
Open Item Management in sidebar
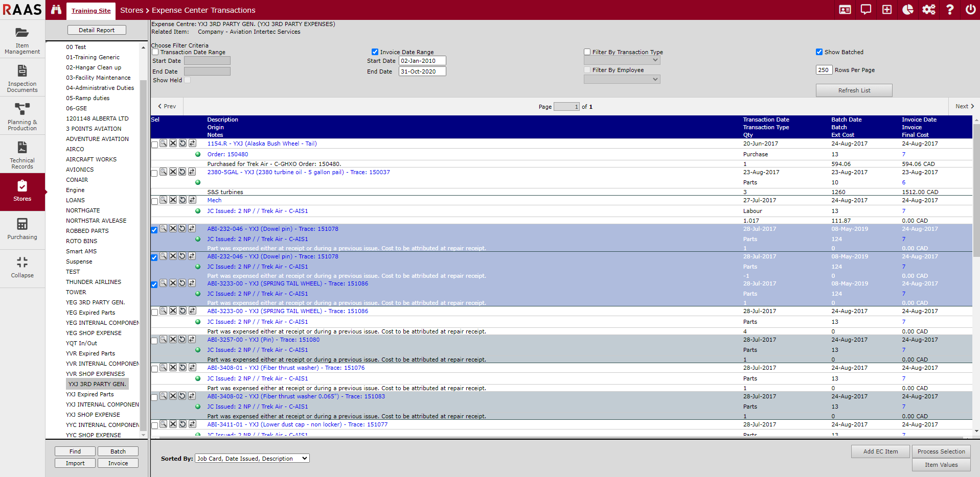(x=22, y=39)
